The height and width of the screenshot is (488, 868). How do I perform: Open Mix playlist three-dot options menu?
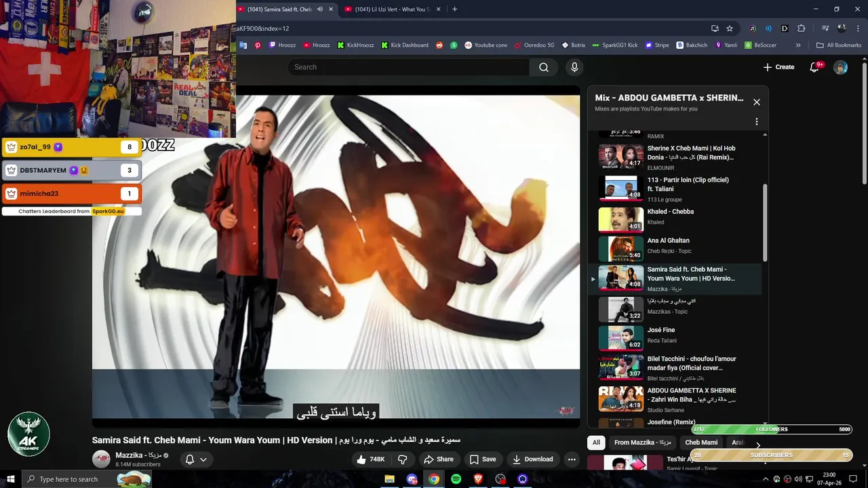pyautogui.click(x=757, y=122)
